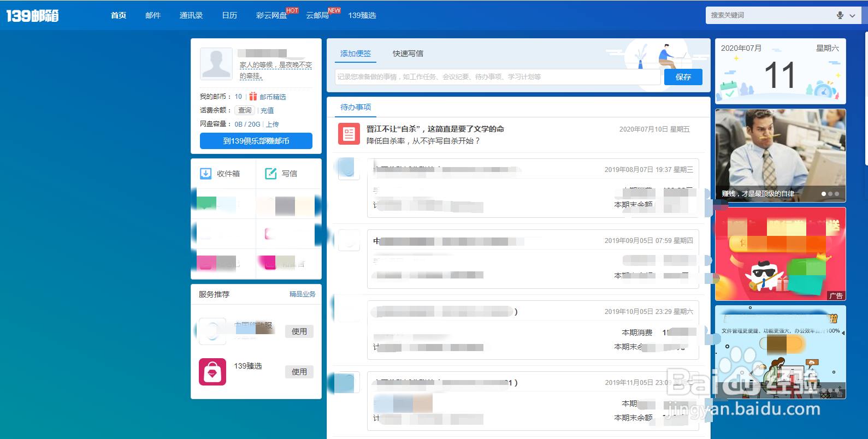This screenshot has height=439, width=868.
Task: Click the 查询 balance button
Action: [x=245, y=110]
